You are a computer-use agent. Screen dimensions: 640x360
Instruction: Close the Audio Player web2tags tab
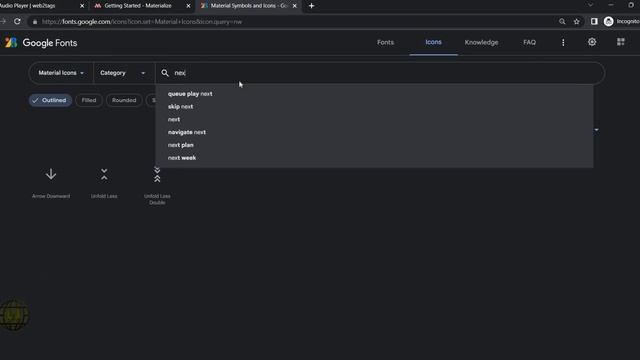82,6
